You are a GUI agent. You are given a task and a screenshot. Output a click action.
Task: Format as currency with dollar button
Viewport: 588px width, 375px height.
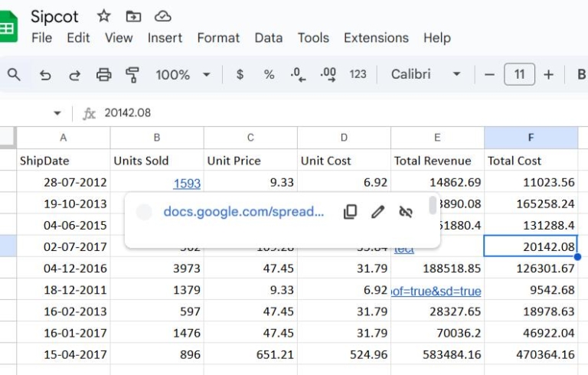[x=240, y=74]
